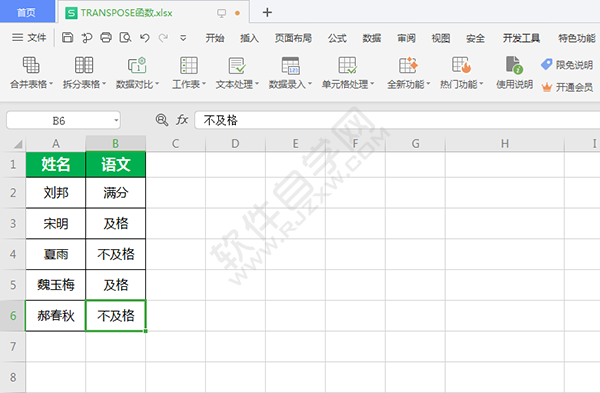Switch to the 公式 ribbon tab

coord(337,38)
